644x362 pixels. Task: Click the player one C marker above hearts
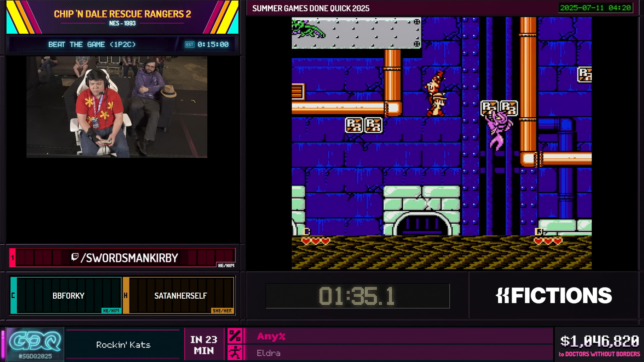[x=306, y=232]
